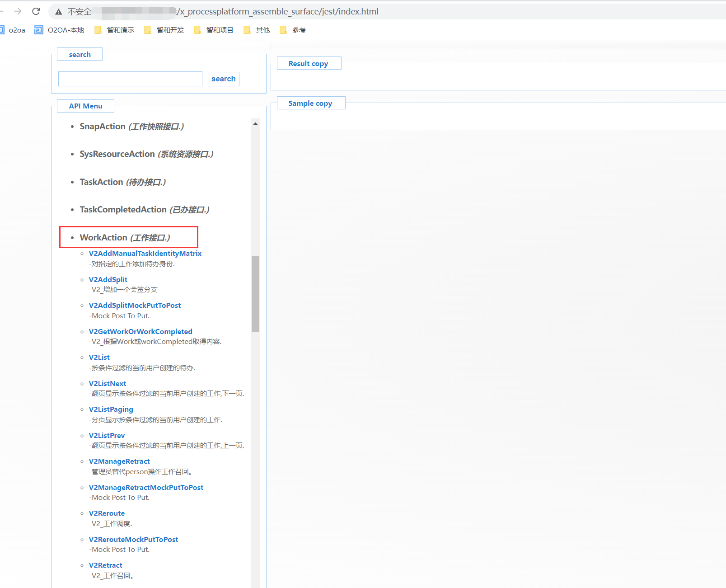Open the V2ListNext API link

[x=108, y=384]
